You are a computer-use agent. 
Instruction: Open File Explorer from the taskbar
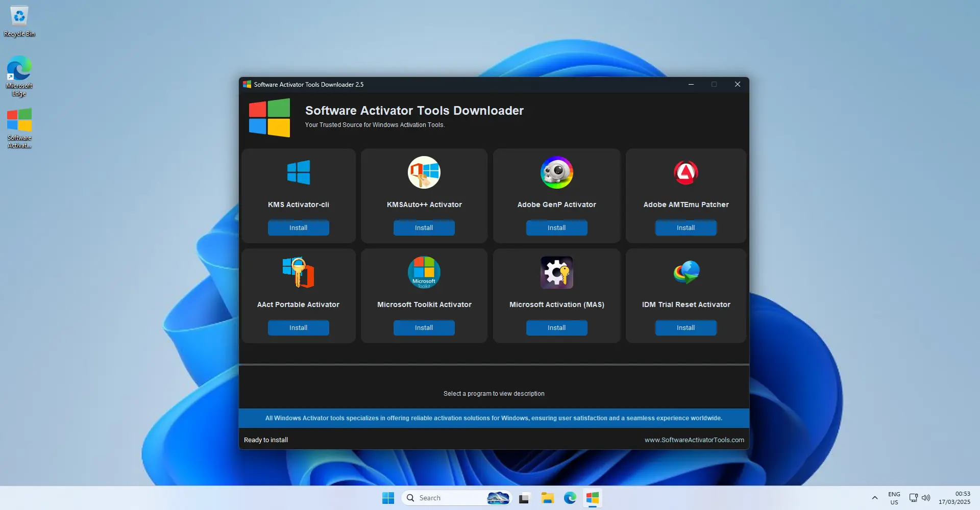[547, 498]
